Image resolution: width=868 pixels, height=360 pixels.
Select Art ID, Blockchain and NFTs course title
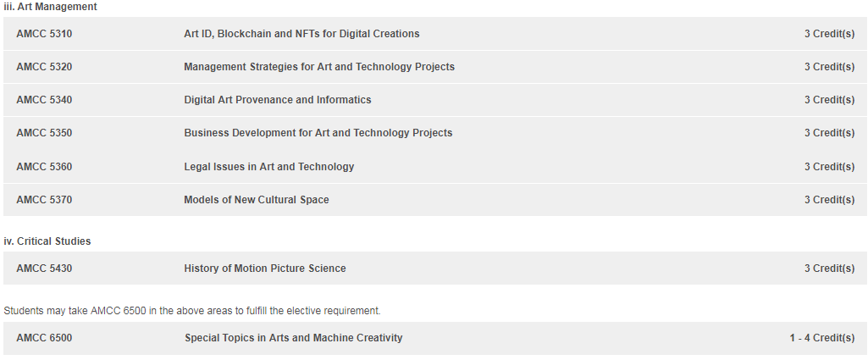301,34
